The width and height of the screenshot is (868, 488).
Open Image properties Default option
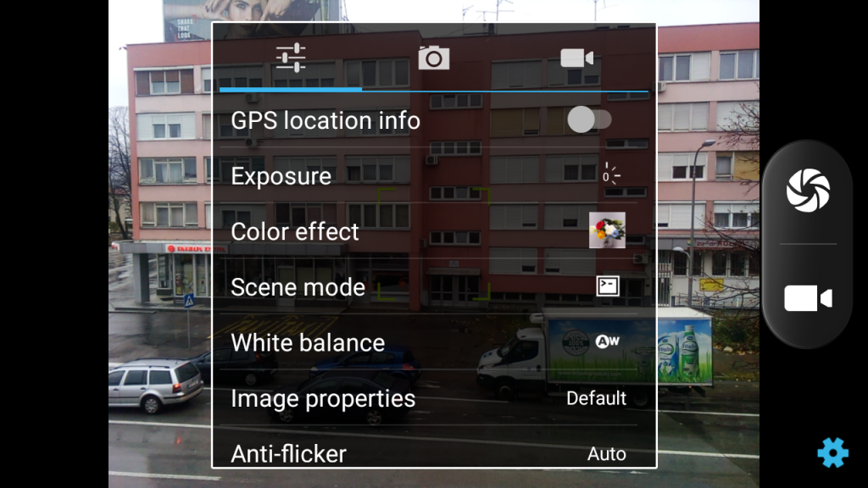click(x=596, y=398)
